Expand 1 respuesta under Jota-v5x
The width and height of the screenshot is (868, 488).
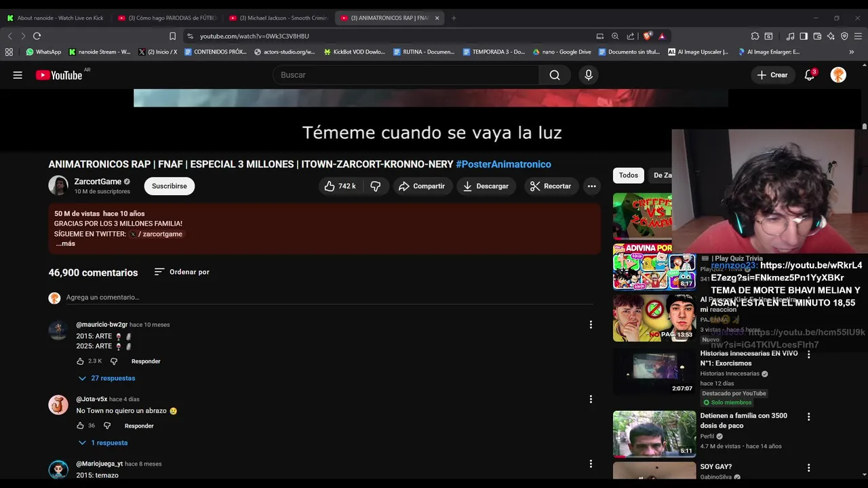[x=102, y=443]
